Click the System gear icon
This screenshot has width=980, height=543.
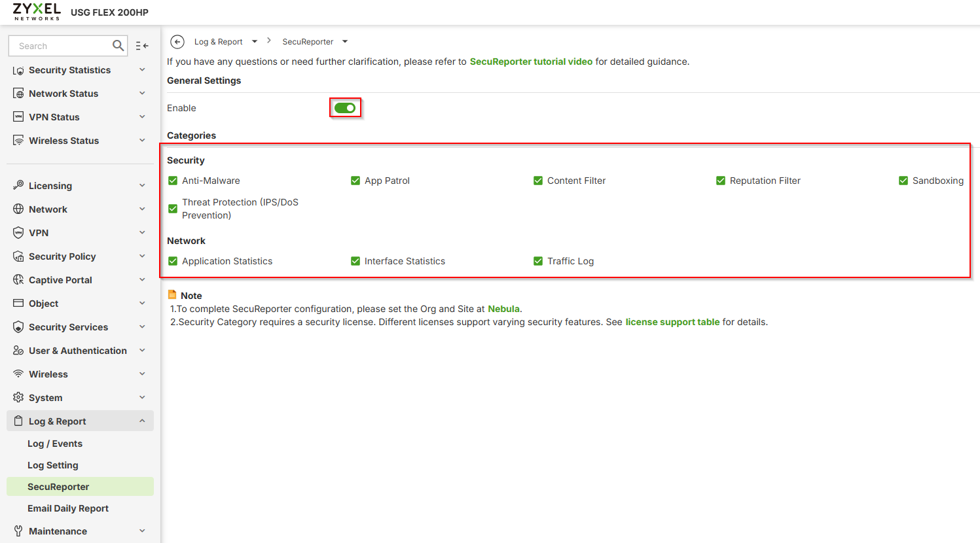pyautogui.click(x=18, y=398)
